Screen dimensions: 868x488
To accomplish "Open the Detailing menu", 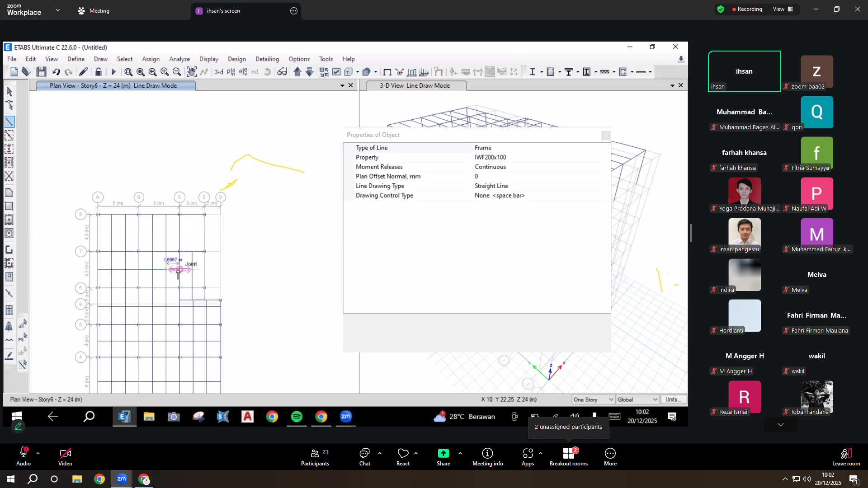I will [267, 59].
